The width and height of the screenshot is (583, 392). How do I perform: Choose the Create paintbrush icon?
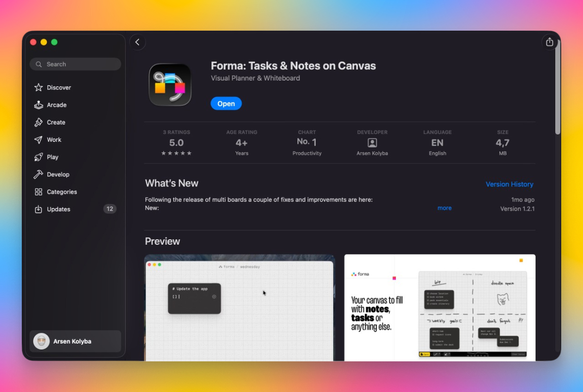(38, 123)
